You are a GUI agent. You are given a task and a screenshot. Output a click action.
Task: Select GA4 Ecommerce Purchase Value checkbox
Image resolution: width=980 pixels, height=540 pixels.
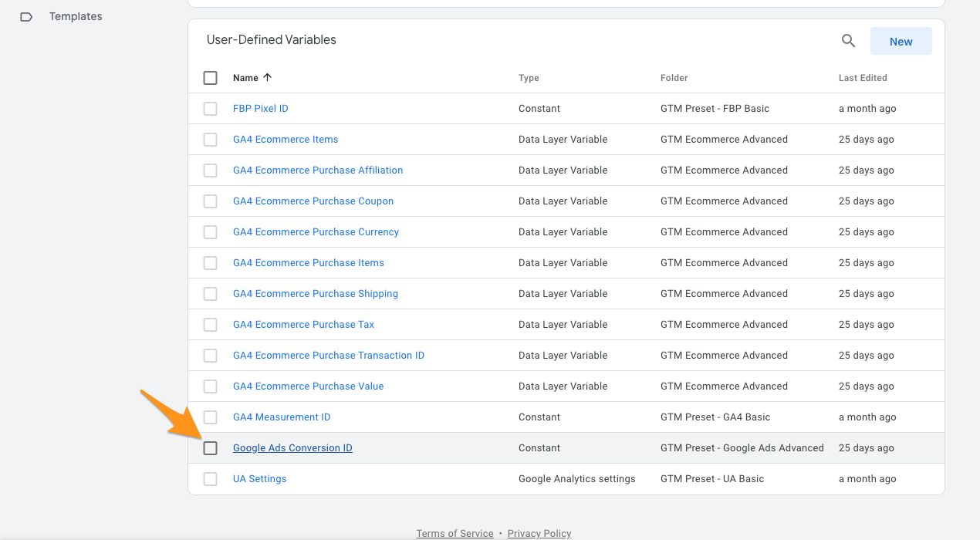click(211, 386)
